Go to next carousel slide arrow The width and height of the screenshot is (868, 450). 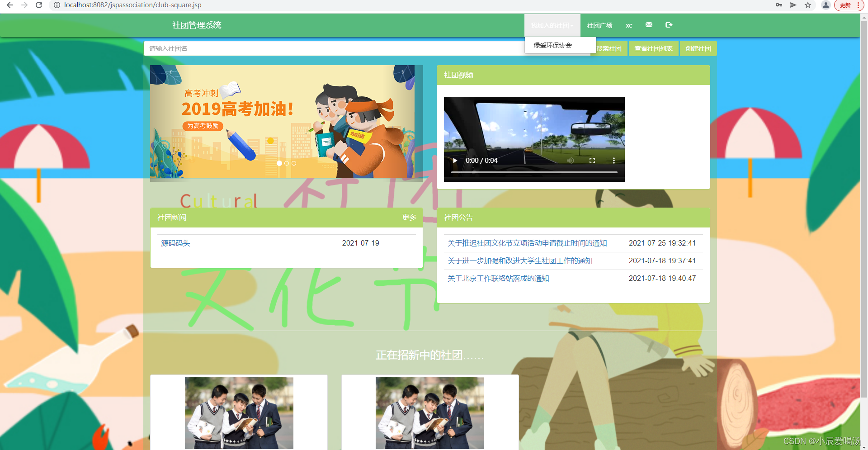tap(403, 72)
